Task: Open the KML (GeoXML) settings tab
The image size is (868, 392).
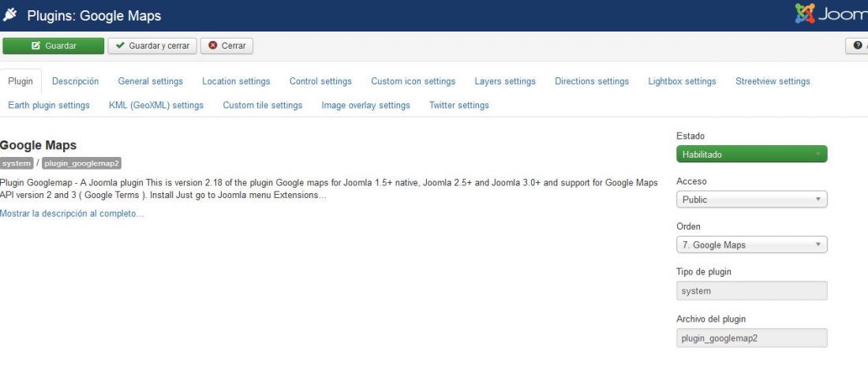Action: [156, 105]
